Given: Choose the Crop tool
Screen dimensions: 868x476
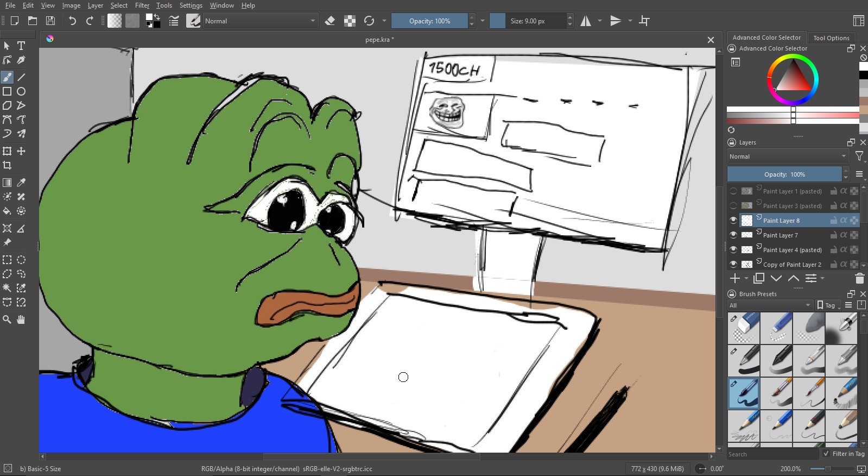Looking at the screenshot, I should (x=7, y=165).
